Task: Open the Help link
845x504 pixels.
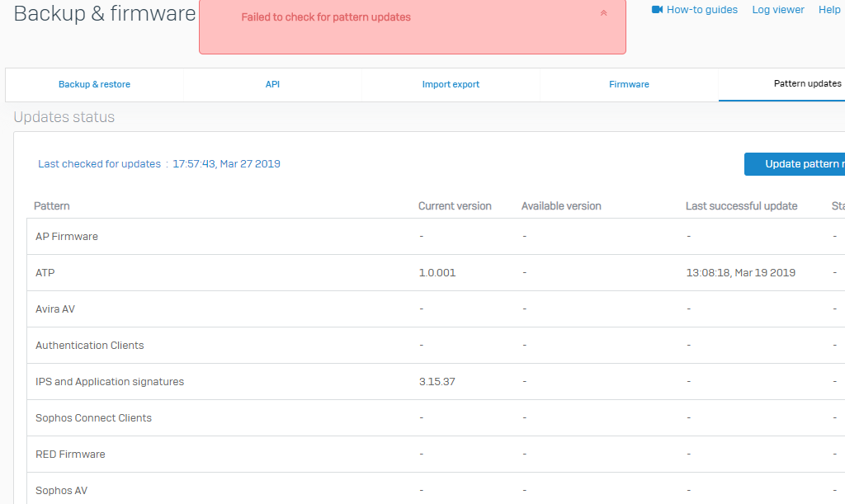Action: pyautogui.click(x=828, y=10)
